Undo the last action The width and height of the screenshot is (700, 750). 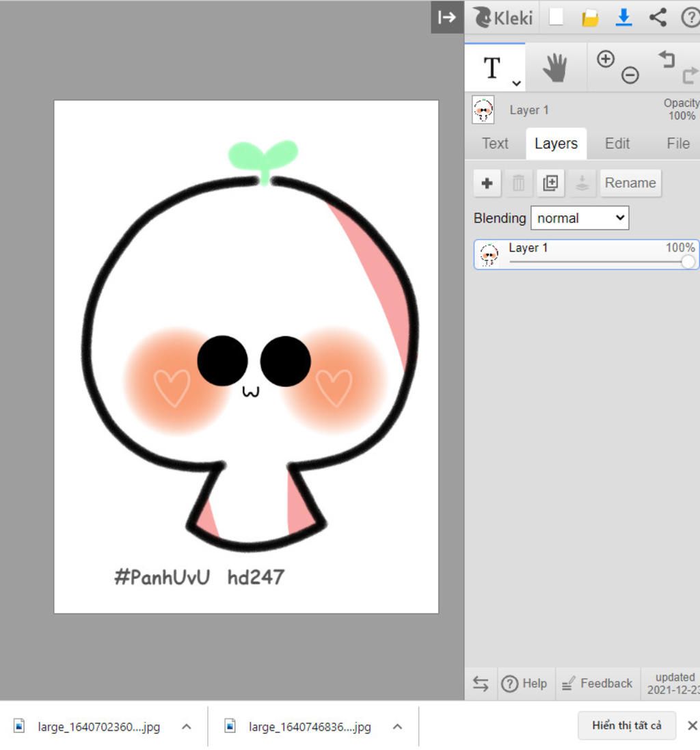click(x=667, y=59)
